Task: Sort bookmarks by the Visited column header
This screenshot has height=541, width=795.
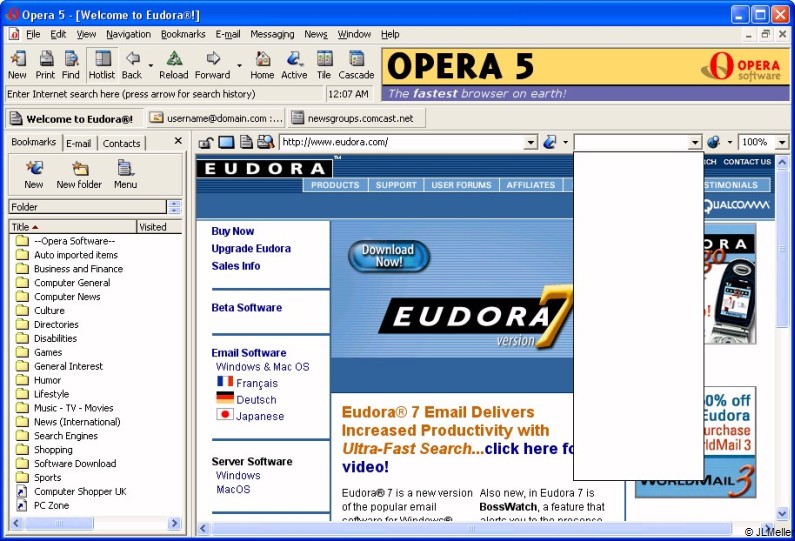Action: (159, 227)
